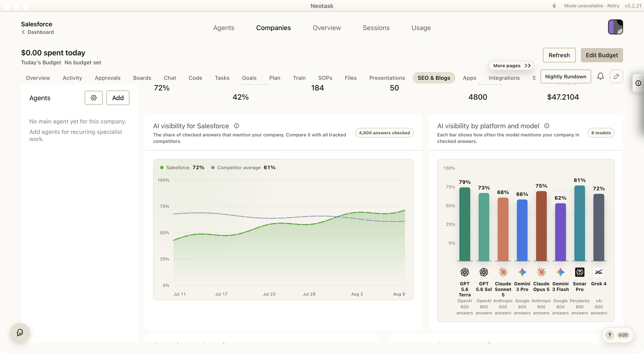Open the Presentations tab
Screen dimensions: 644x353
coord(387,78)
